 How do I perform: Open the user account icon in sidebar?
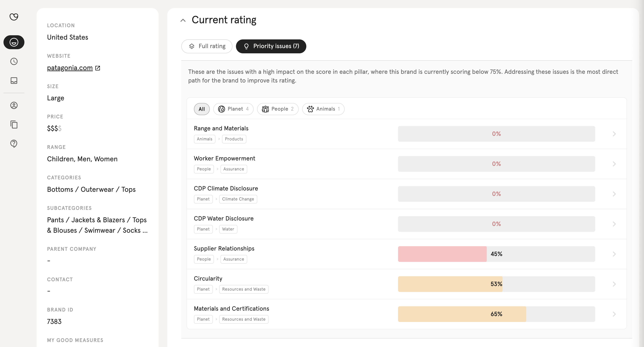click(14, 105)
